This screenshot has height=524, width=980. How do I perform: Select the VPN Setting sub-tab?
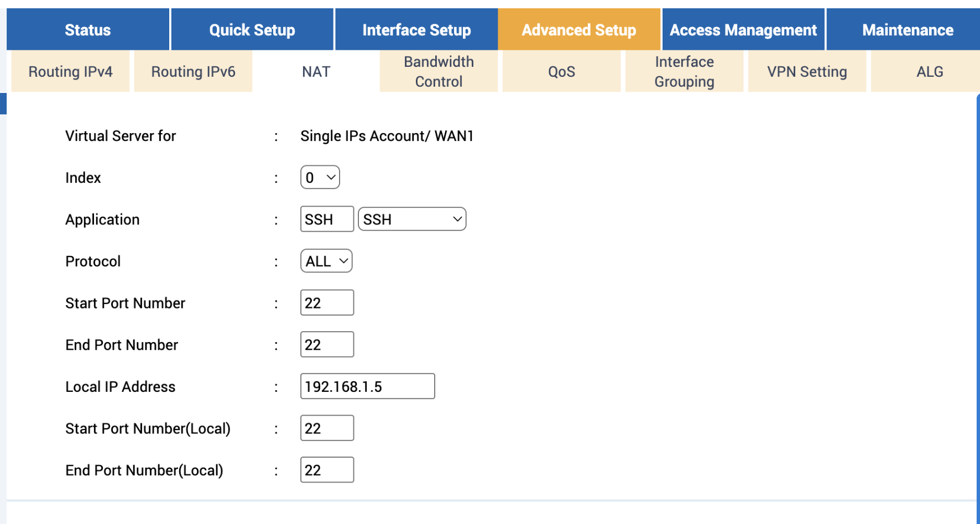[807, 72]
